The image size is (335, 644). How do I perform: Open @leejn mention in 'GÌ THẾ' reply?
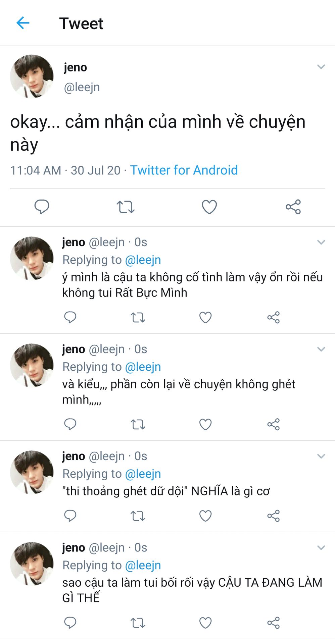[x=143, y=565]
